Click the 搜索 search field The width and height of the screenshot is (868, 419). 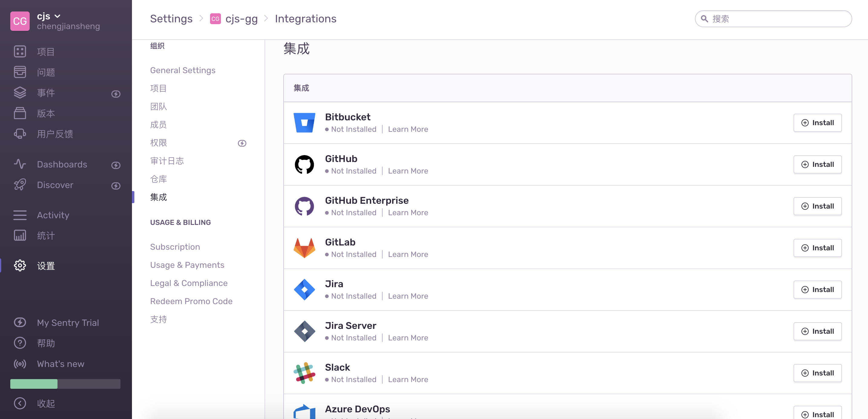(773, 19)
